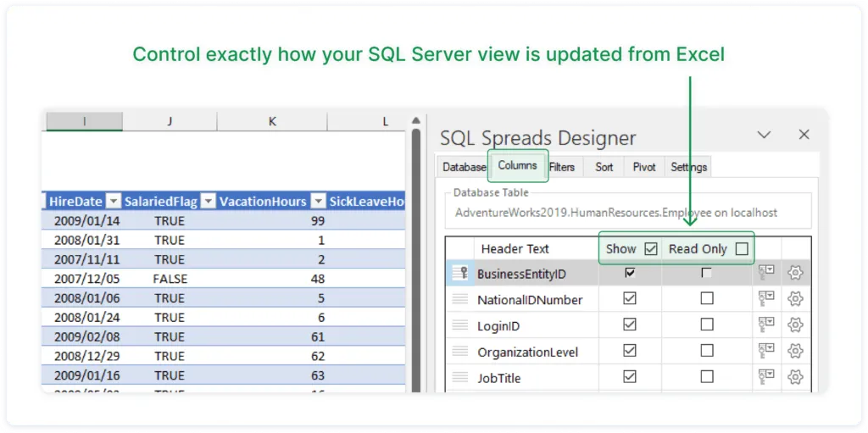Click drag handle icon beside JobTitle
The height and width of the screenshot is (433, 868).
click(x=460, y=377)
